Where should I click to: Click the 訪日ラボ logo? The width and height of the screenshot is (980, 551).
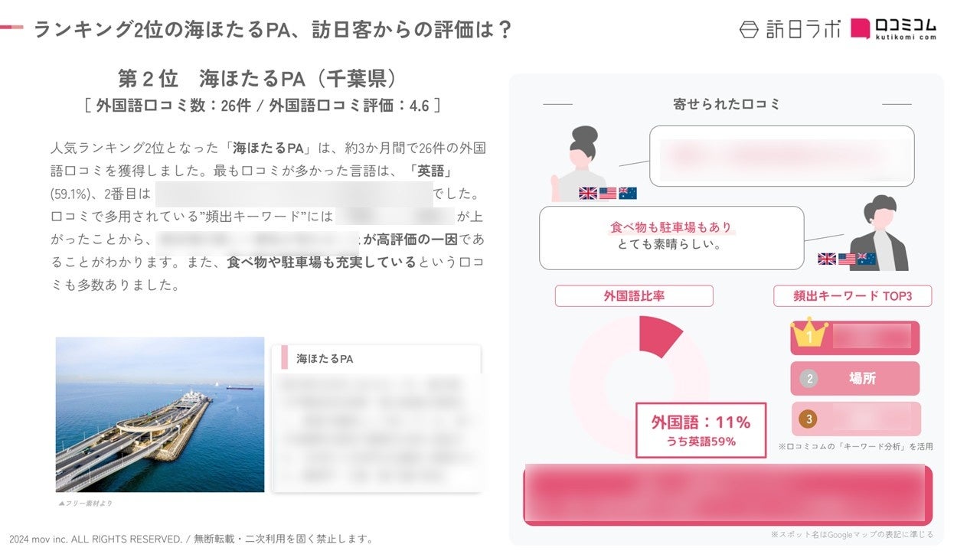(789, 29)
